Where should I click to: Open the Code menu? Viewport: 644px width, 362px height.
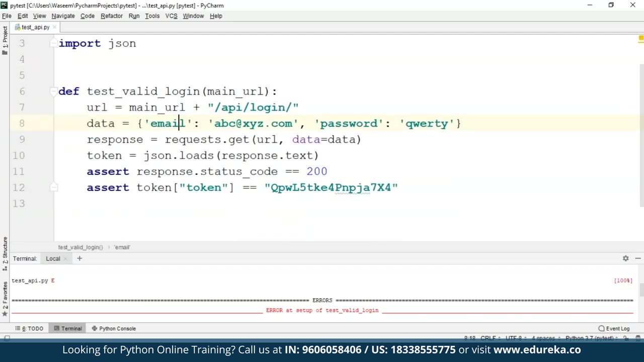(88, 16)
